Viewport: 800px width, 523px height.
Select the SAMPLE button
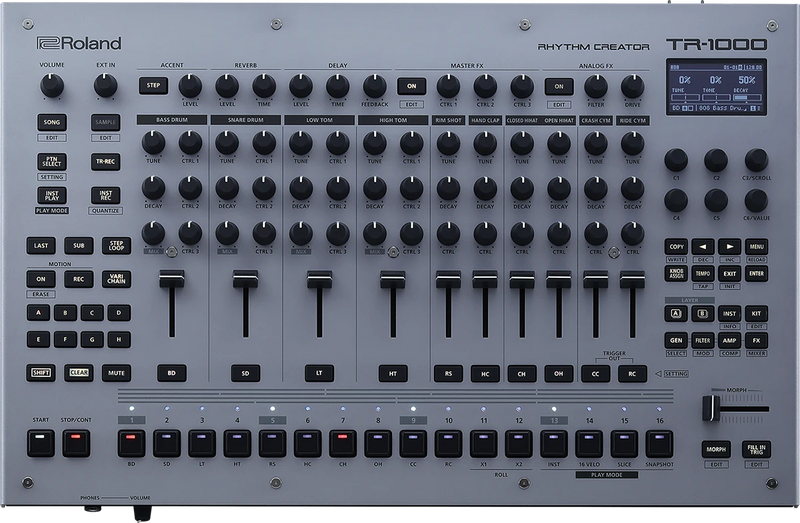[x=106, y=122]
